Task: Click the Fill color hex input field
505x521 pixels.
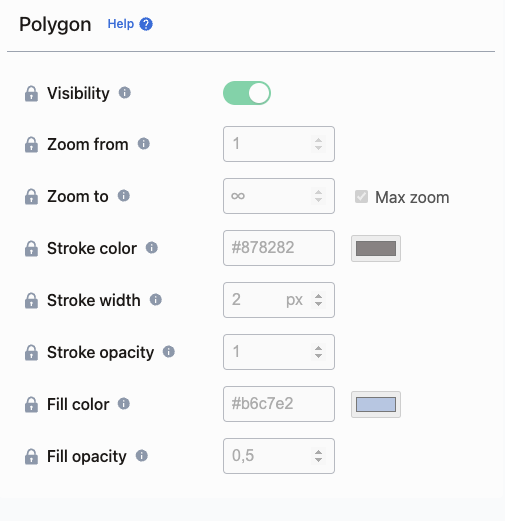Action: tap(279, 404)
